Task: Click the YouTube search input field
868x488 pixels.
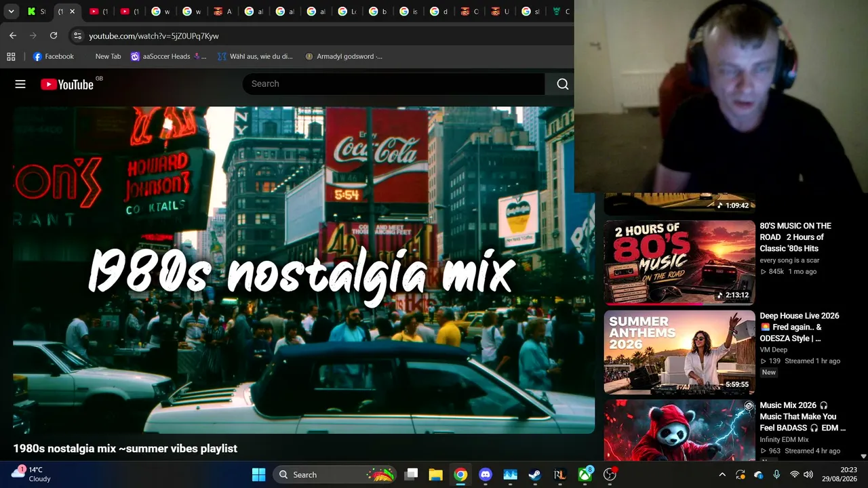Action: [x=393, y=84]
